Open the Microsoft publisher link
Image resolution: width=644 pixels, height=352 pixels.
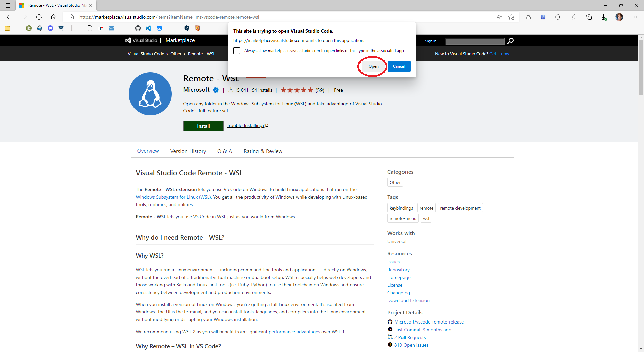point(197,90)
